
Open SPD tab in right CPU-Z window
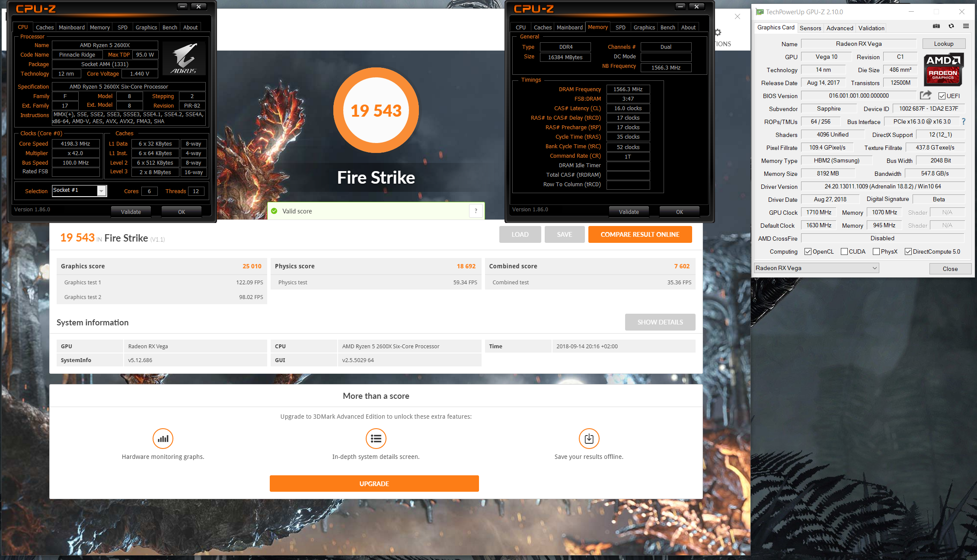(620, 27)
